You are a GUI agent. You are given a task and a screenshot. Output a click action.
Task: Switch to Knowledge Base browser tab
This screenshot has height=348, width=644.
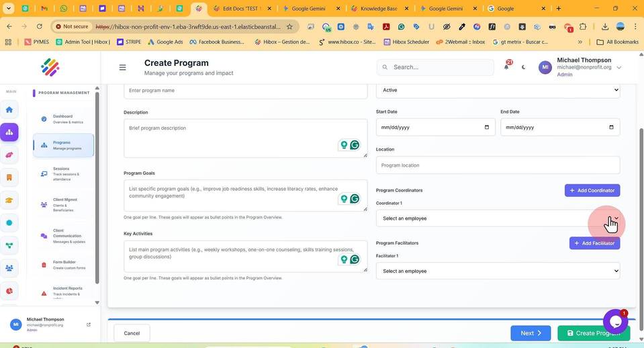pyautogui.click(x=379, y=8)
